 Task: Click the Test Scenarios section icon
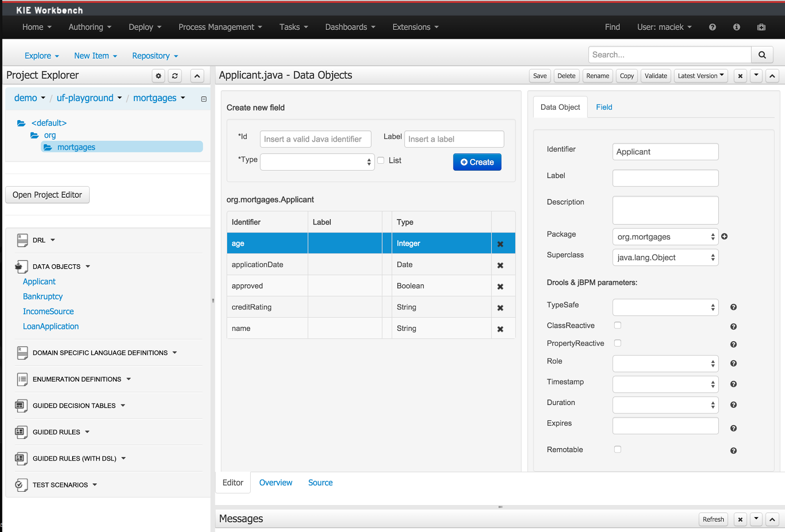[22, 485]
